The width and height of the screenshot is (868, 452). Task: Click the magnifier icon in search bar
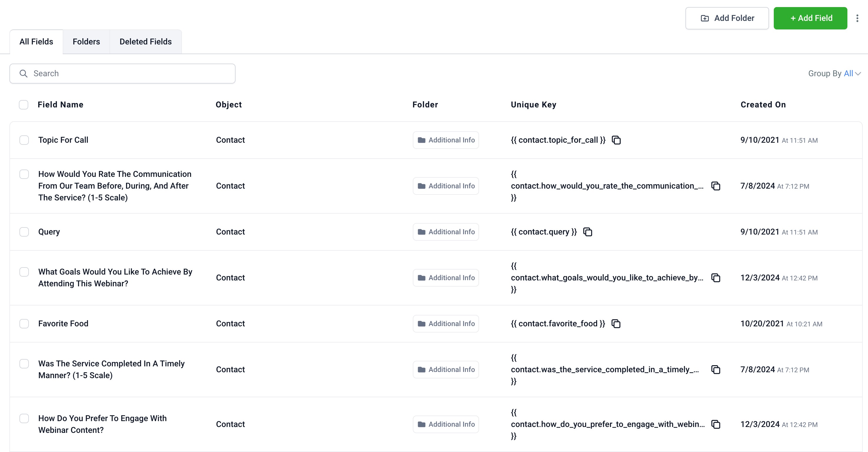23,74
